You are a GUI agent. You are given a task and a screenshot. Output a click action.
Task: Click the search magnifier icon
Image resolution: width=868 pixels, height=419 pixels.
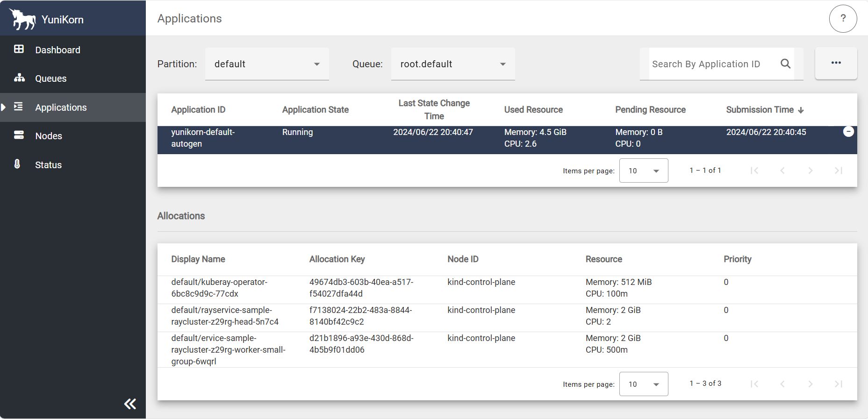[785, 64]
